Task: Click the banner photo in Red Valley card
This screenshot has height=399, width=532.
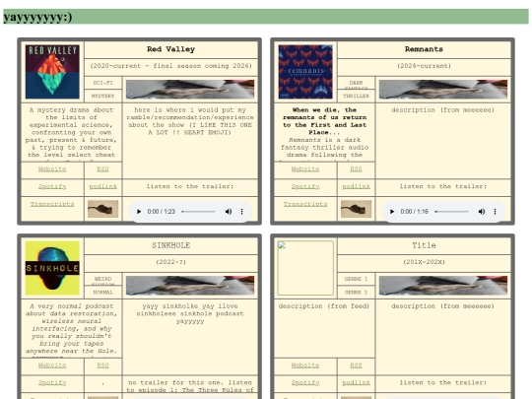Action: click(x=190, y=90)
